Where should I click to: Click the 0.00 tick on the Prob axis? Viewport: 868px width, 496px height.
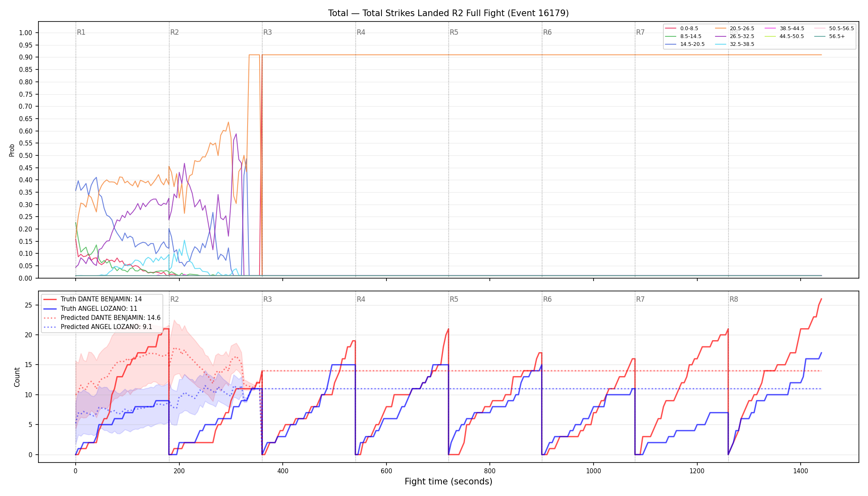[x=25, y=278]
